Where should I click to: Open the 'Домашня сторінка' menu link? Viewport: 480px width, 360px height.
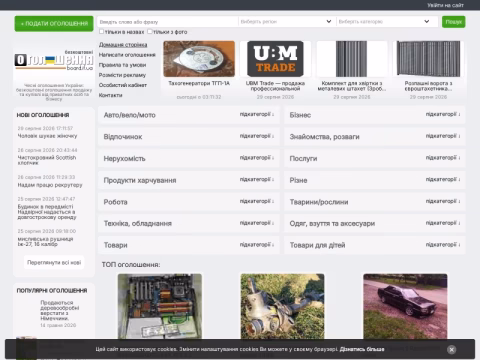pos(123,45)
